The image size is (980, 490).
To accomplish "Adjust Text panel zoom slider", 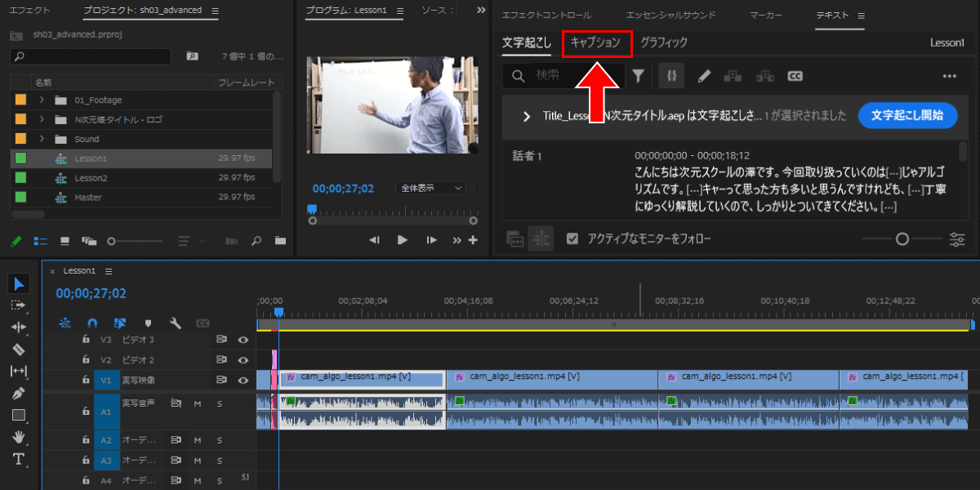I will pyautogui.click(x=901, y=239).
